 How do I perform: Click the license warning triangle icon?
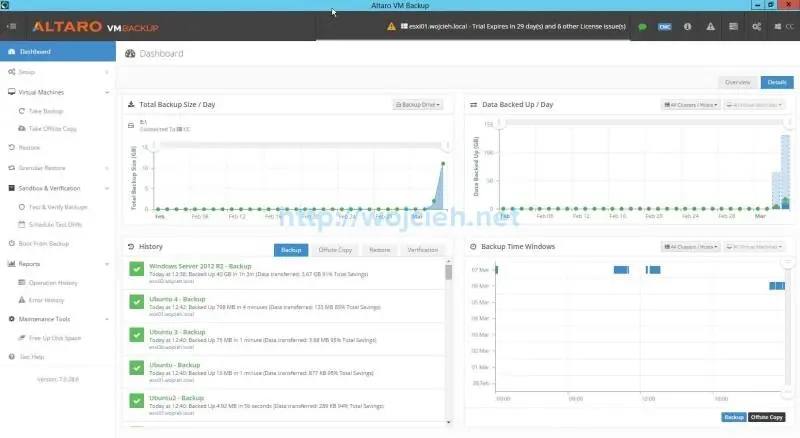click(x=391, y=27)
